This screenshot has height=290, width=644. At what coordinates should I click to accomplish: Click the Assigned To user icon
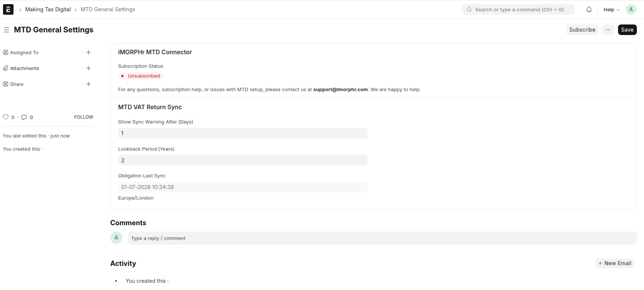[6, 52]
